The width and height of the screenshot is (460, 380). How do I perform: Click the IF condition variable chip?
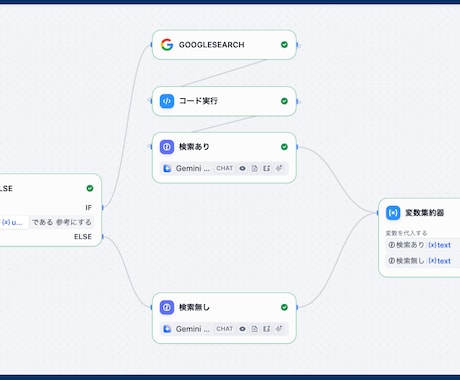pos(13,222)
